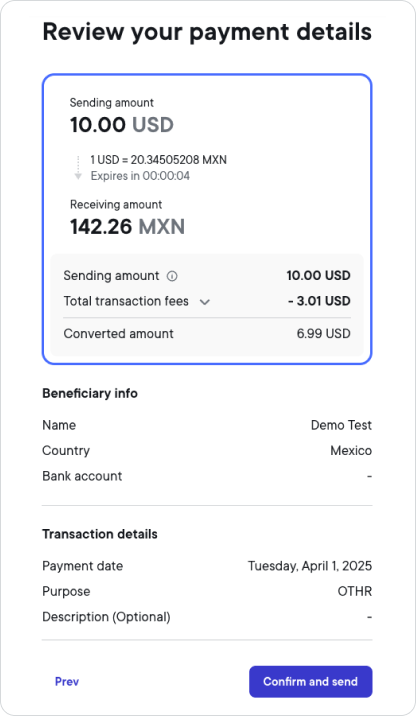
Task: Click the Converted amount 6.99 USD value
Action: [324, 333]
